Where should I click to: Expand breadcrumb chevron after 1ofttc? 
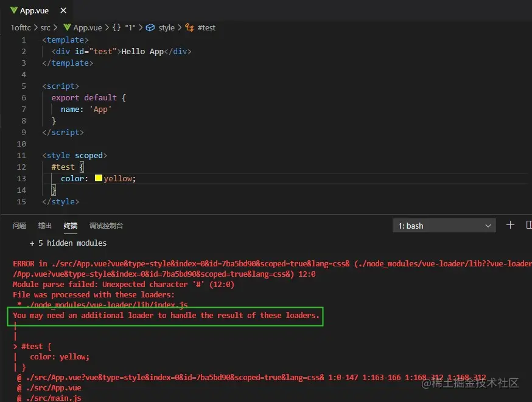pos(36,27)
